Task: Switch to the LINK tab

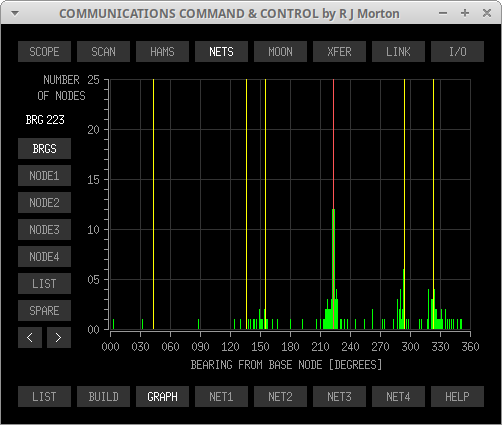Action: point(398,52)
